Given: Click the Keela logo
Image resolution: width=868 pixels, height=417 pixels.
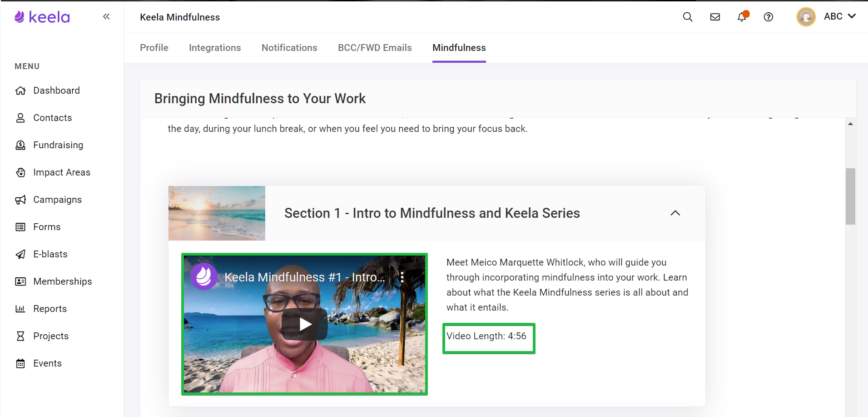Looking at the screenshot, I should pyautogui.click(x=42, y=17).
